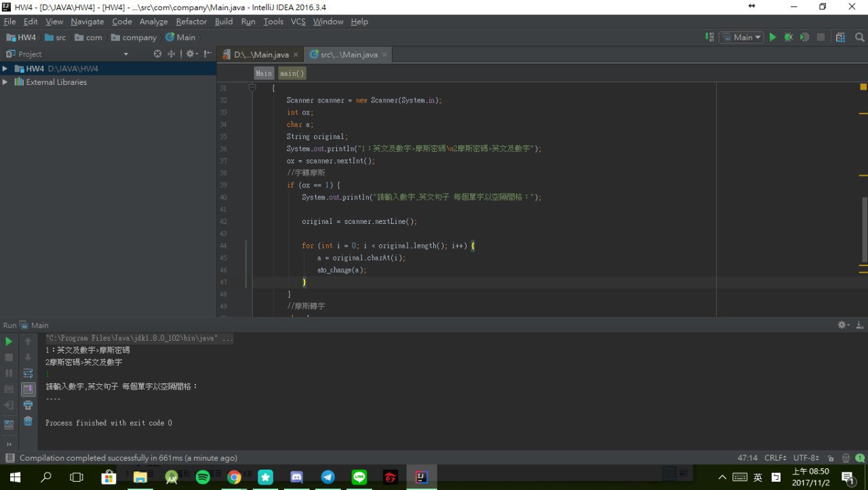Click Scroll from Source in Project panel
Image resolution: width=868 pixels, height=490 pixels.
(x=157, y=54)
